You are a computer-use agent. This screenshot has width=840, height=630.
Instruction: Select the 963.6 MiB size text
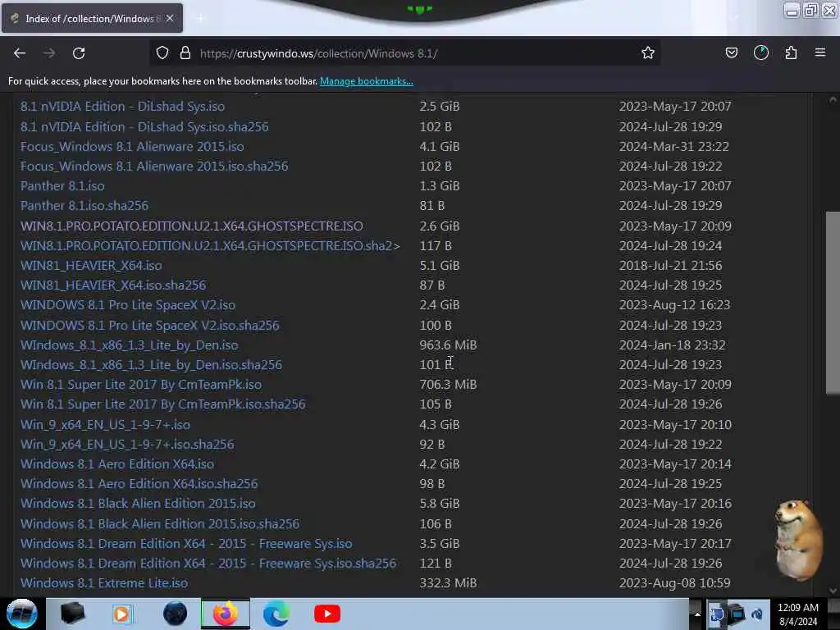tap(448, 345)
